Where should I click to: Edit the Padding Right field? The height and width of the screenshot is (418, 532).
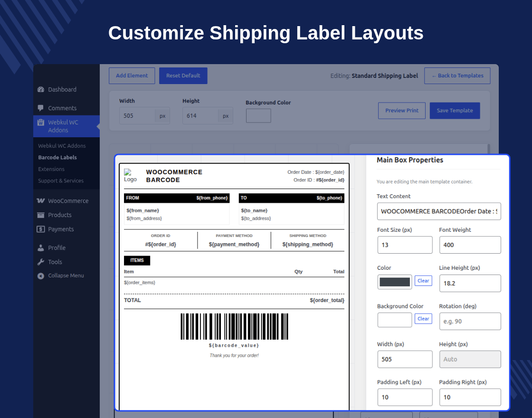pyautogui.click(x=470, y=397)
